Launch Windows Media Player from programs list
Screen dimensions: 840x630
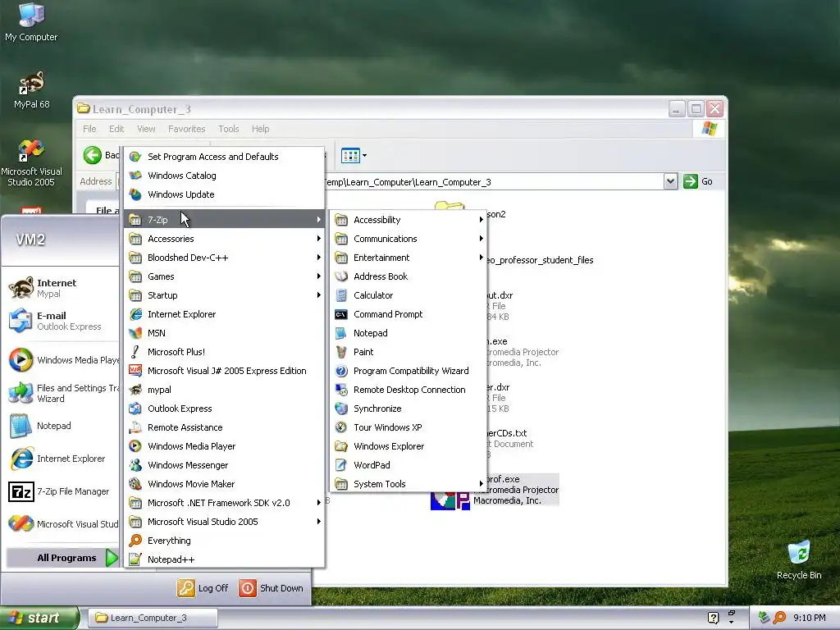pos(225,446)
